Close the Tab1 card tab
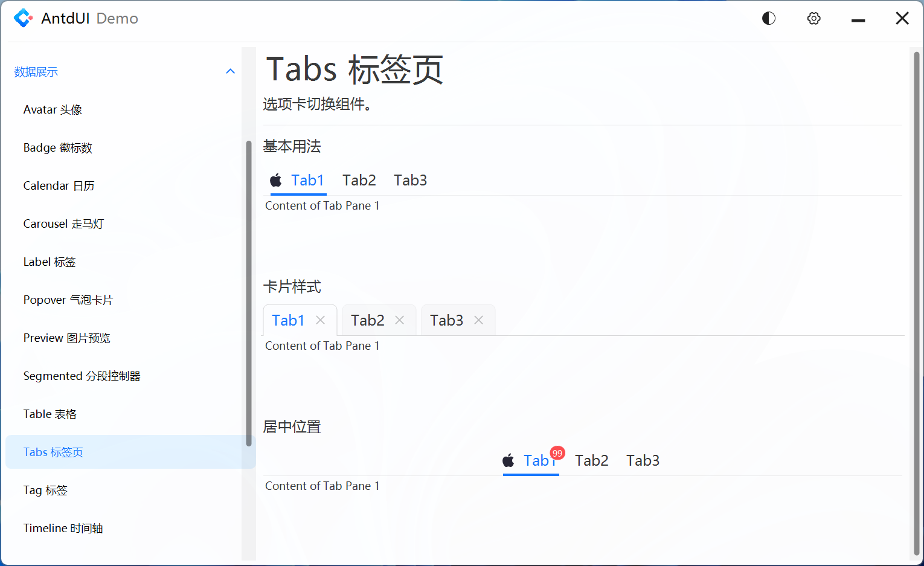This screenshot has height=566, width=924. click(321, 320)
